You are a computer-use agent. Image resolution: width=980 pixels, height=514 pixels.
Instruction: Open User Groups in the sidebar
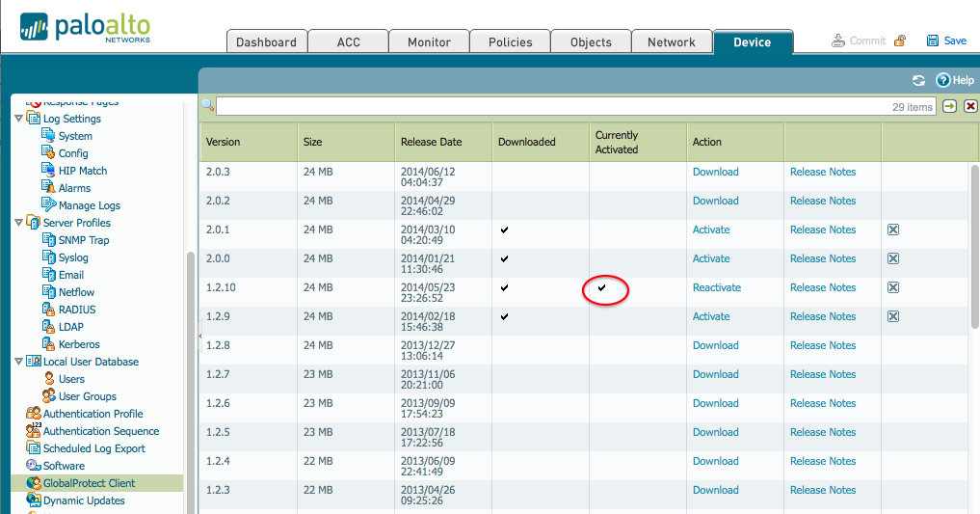coord(88,396)
